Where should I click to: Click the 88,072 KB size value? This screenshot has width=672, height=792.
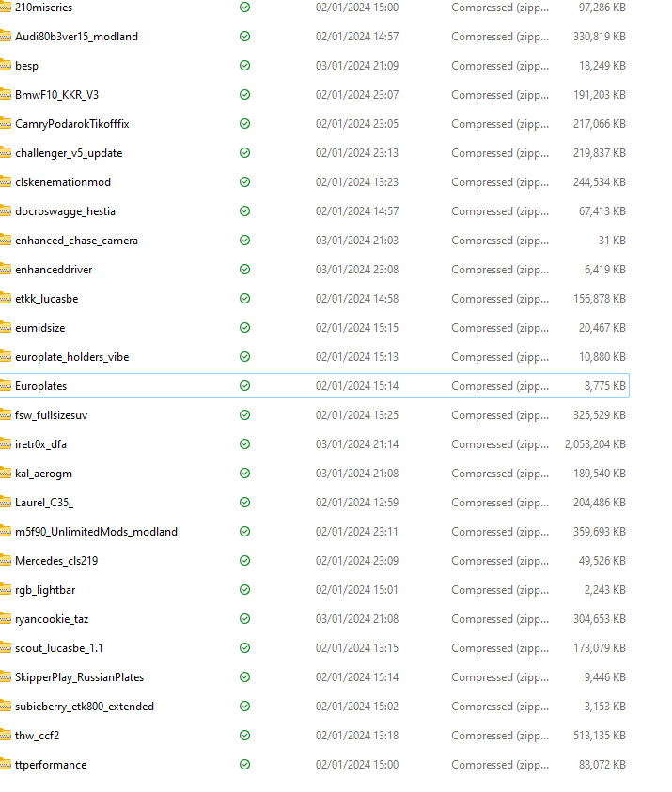pyautogui.click(x=602, y=765)
